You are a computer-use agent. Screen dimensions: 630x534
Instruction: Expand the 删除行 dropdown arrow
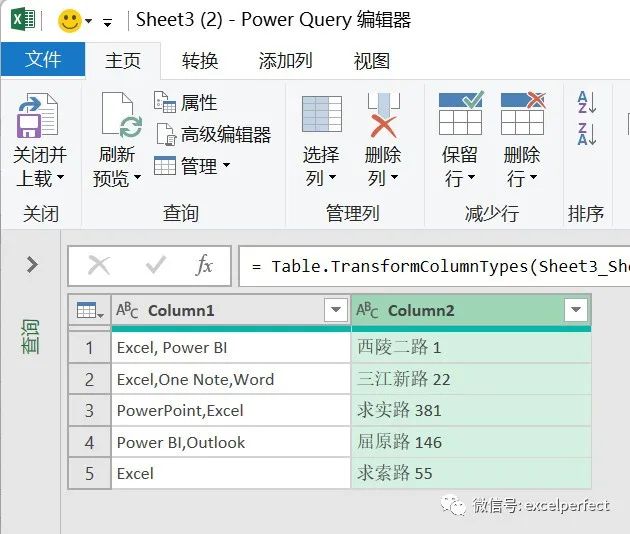coord(534,177)
